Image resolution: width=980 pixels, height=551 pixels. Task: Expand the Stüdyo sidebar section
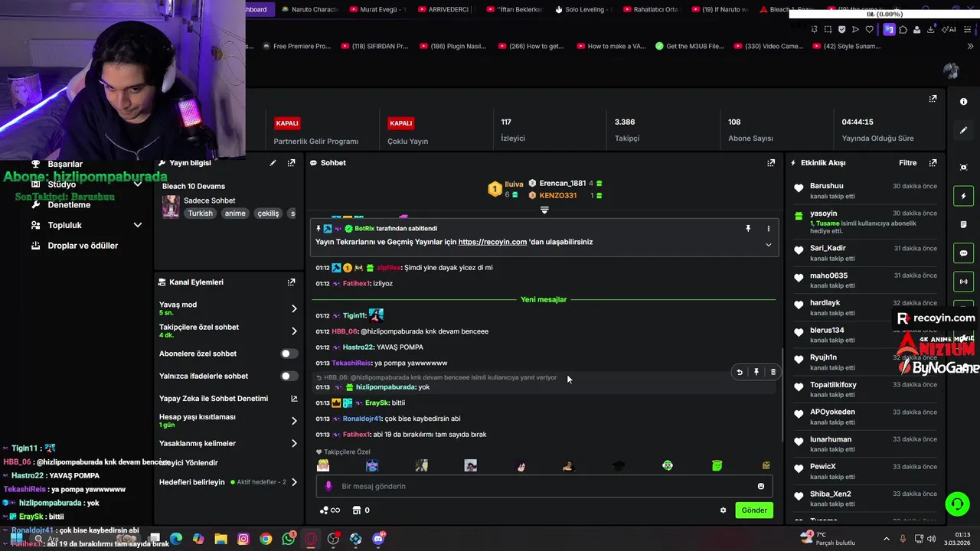[138, 184]
